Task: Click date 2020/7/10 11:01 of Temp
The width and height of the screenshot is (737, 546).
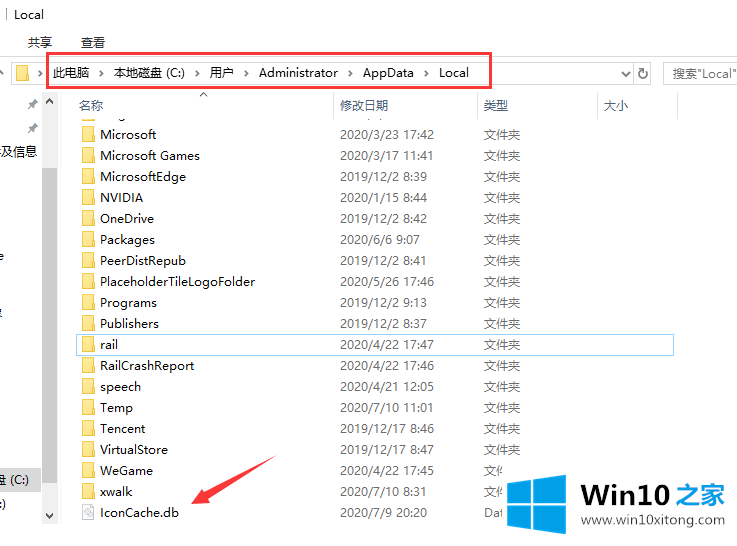Action: click(387, 407)
